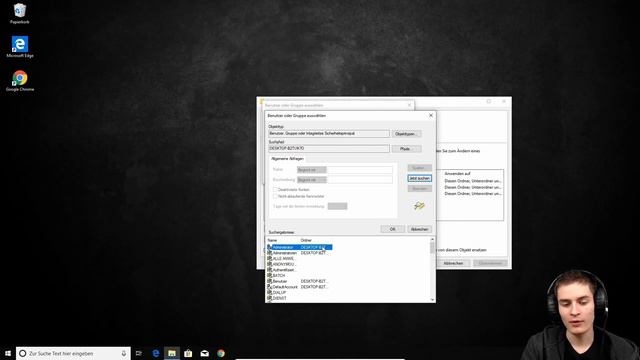This screenshot has width=640, height=360.
Task: Click the results list scroll-up arrow
Action: (432, 240)
